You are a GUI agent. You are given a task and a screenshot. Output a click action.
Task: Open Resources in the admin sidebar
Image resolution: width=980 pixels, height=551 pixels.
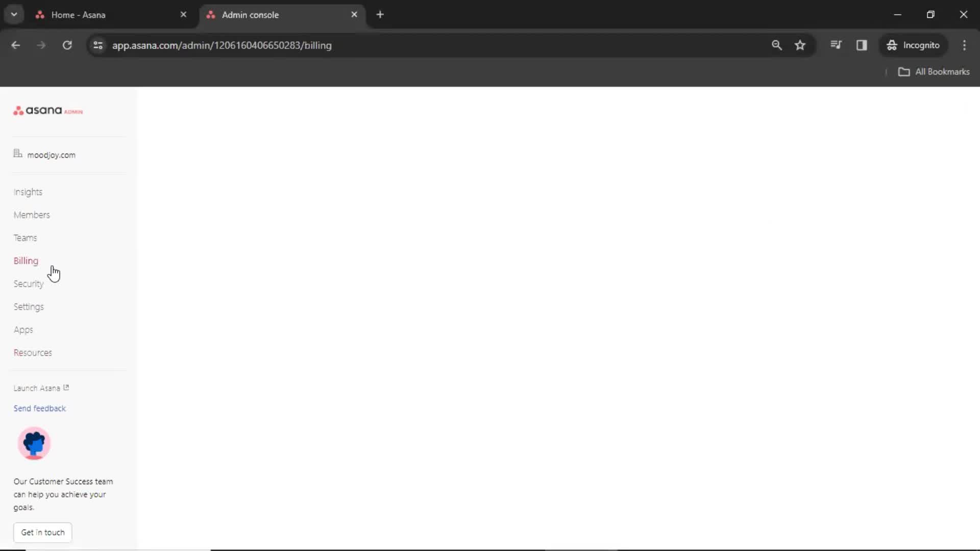click(33, 353)
